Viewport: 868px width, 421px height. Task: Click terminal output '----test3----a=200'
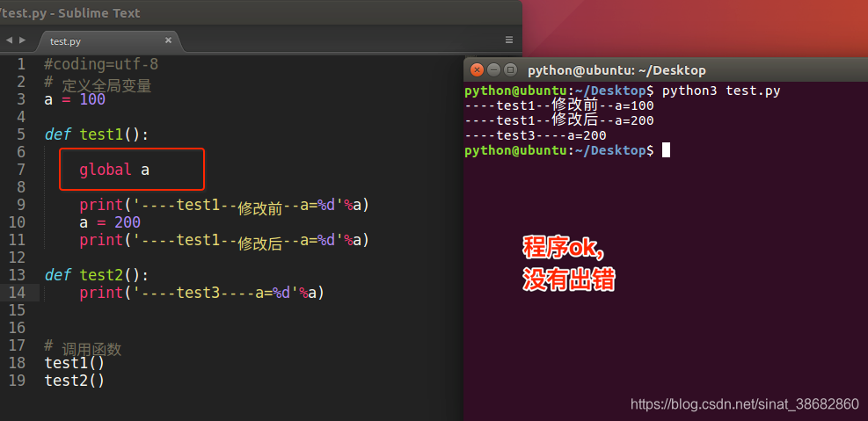(x=536, y=135)
